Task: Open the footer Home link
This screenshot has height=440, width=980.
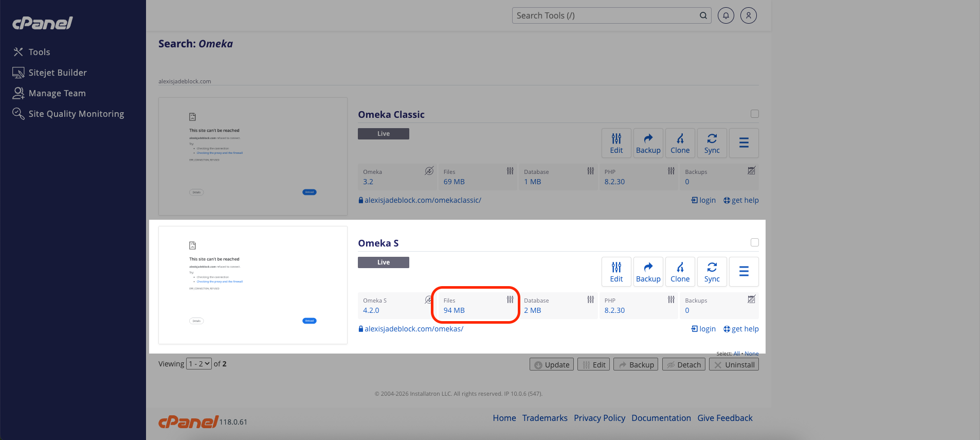Action: (504, 418)
